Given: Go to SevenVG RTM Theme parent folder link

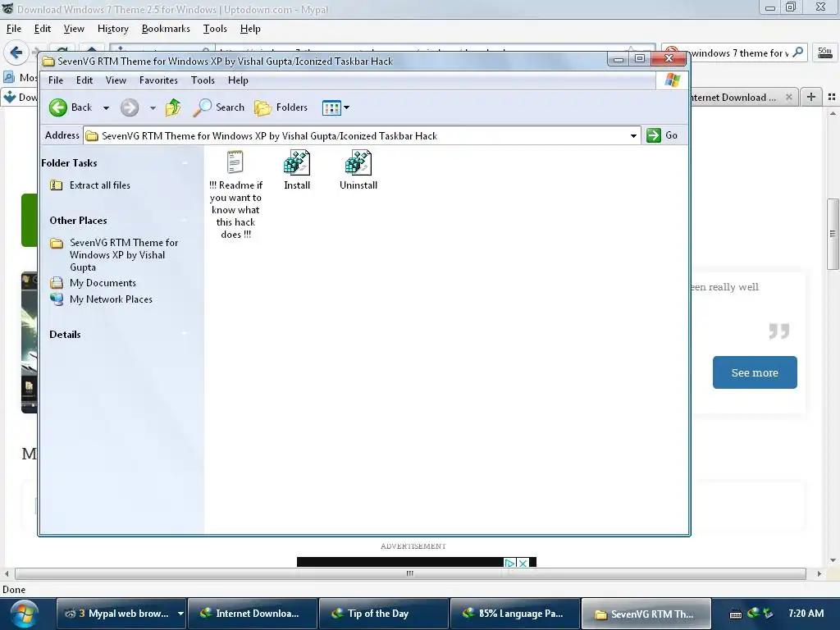Looking at the screenshot, I should [124, 255].
